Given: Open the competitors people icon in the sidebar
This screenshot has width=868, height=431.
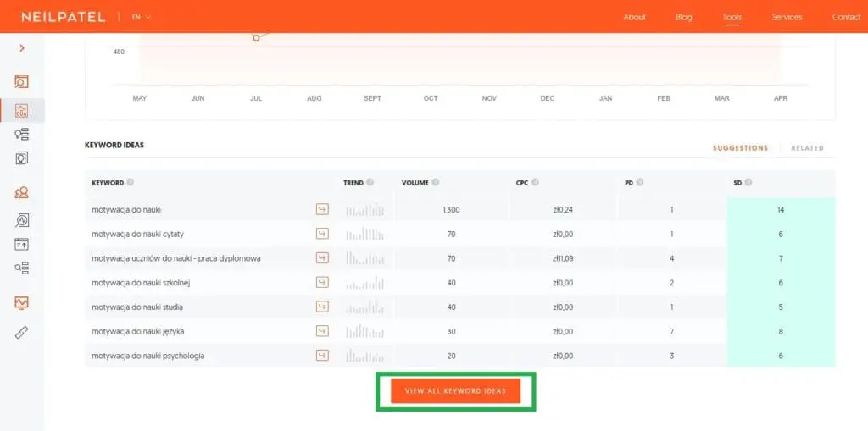Looking at the screenshot, I should pyautogui.click(x=21, y=192).
